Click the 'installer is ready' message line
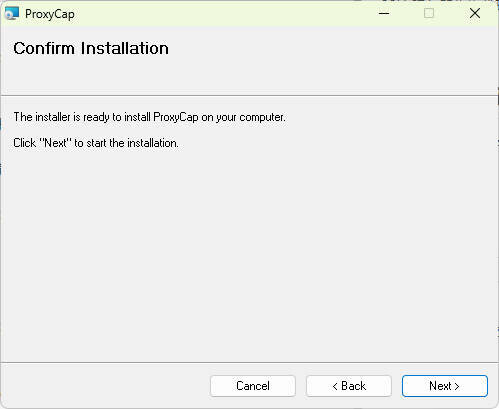The image size is (499, 409). click(x=149, y=117)
